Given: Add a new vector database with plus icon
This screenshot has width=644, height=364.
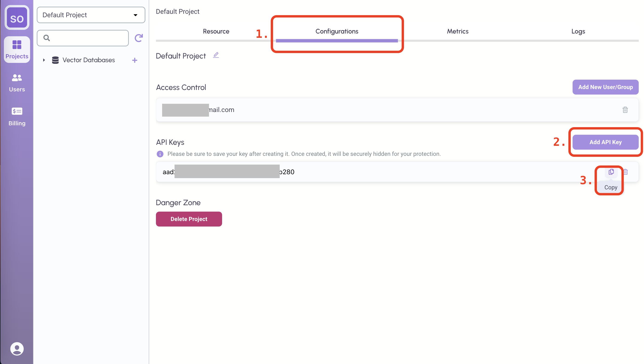Looking at the screenshot, I should tap(135, 60).
